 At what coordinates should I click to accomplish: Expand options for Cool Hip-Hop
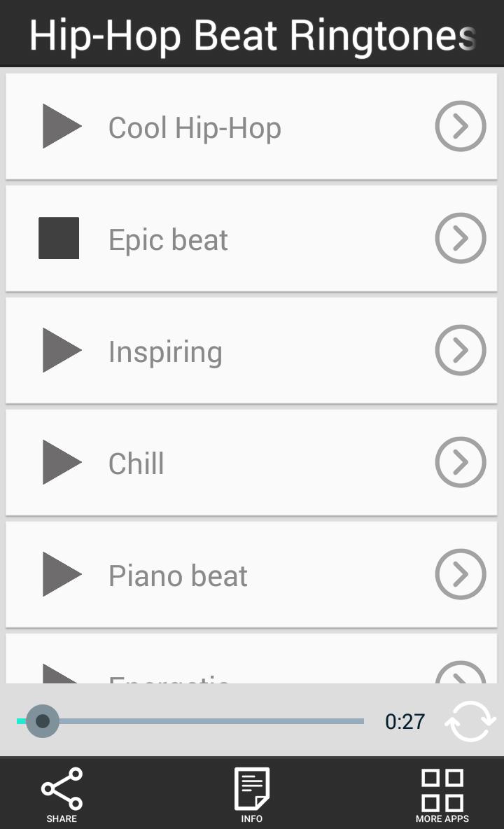(460, 127)
